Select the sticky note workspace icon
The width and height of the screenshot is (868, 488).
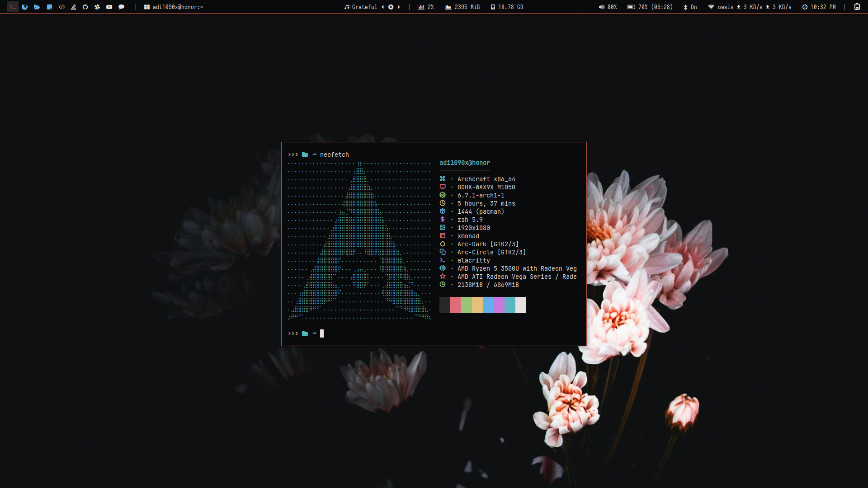(x=49, y=7)
